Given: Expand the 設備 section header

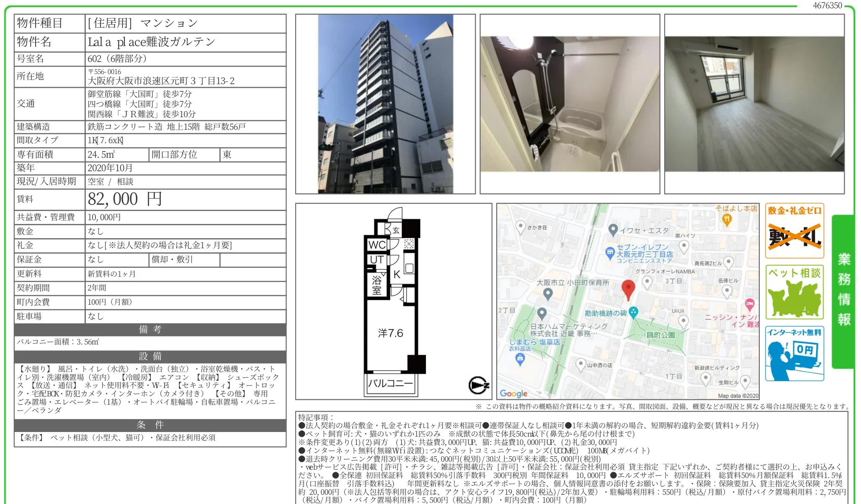Looking at the screenshot, I should click(150, 357).
